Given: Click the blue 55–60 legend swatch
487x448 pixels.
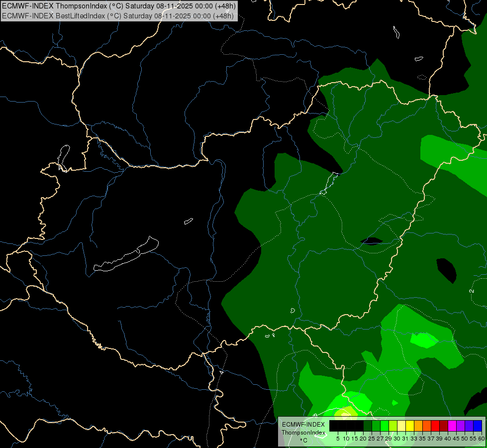Looking at the screenshot, I should pos(478,426).
